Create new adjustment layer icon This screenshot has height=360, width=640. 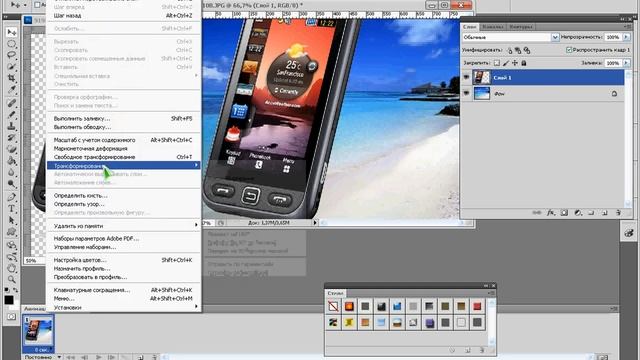pyautogui.click(x=578, y=213)
